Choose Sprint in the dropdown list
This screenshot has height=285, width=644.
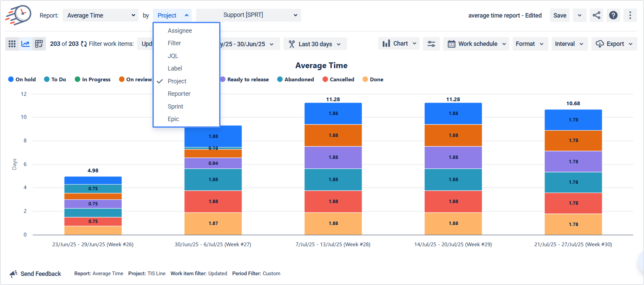(x=175, y=106)
